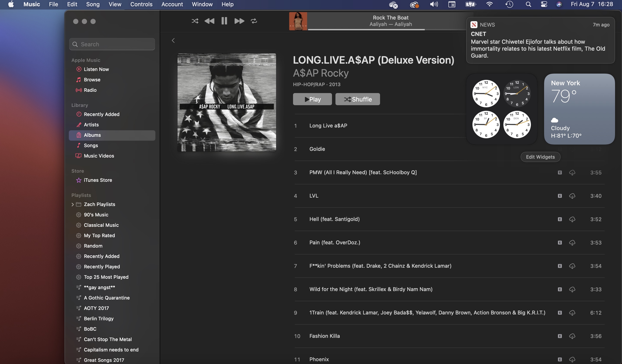Download the track Pain (feat. OverDoz.)

(x=572, y=243)
